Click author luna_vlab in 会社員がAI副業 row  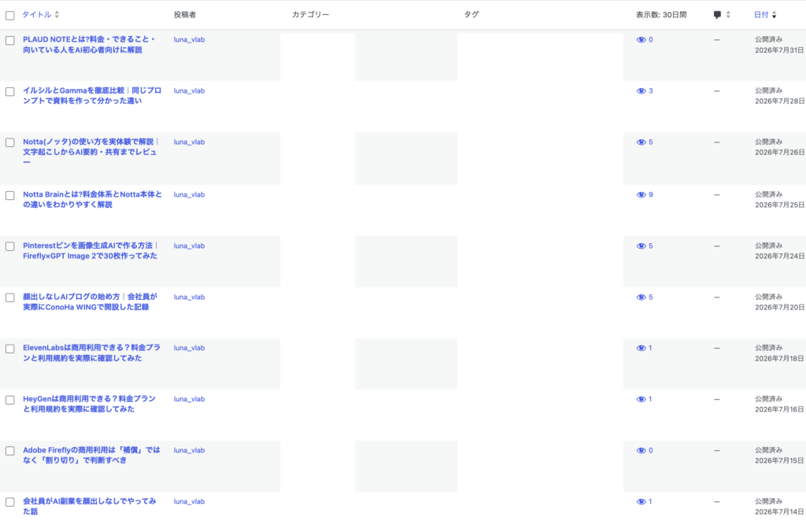click(189, 501)
